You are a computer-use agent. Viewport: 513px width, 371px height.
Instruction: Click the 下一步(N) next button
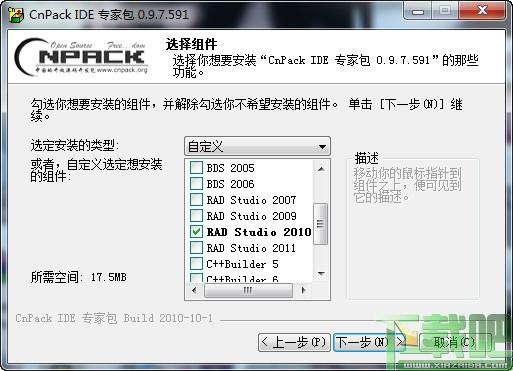(x=369, y=342)
